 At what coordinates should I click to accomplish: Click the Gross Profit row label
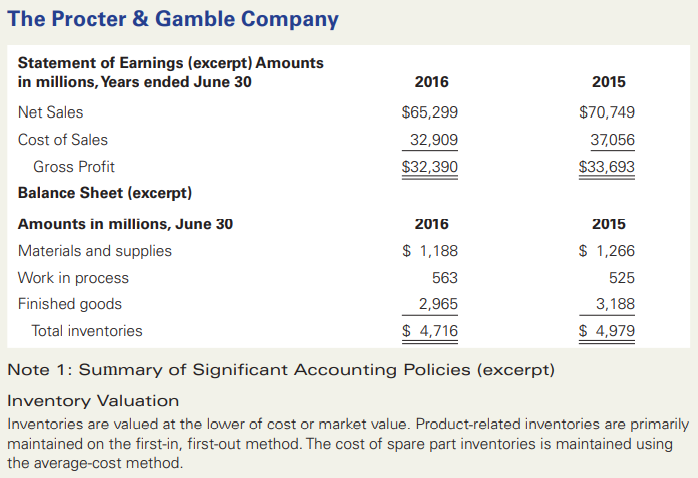[x=74, y=167]
